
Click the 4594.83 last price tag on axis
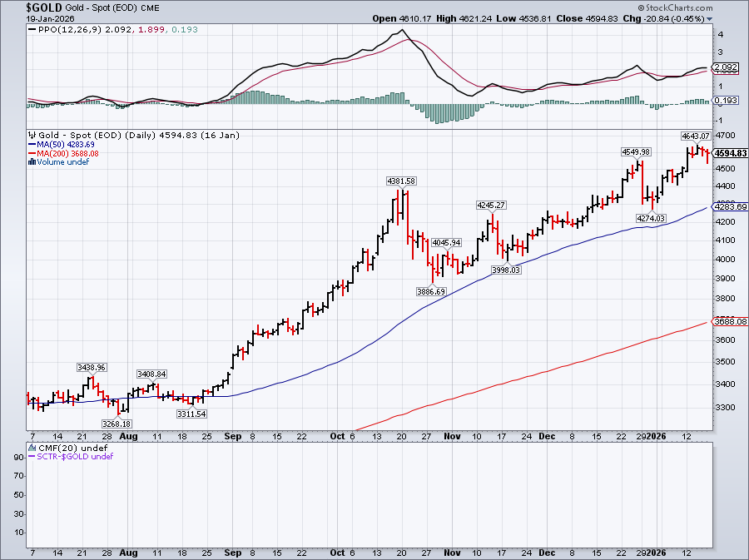pos(731,153)
